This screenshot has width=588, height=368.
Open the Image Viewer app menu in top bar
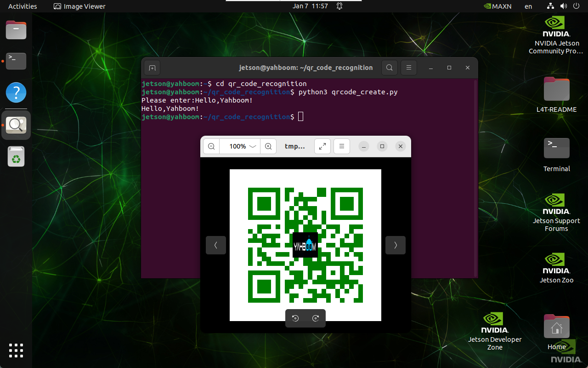point(80,6)
